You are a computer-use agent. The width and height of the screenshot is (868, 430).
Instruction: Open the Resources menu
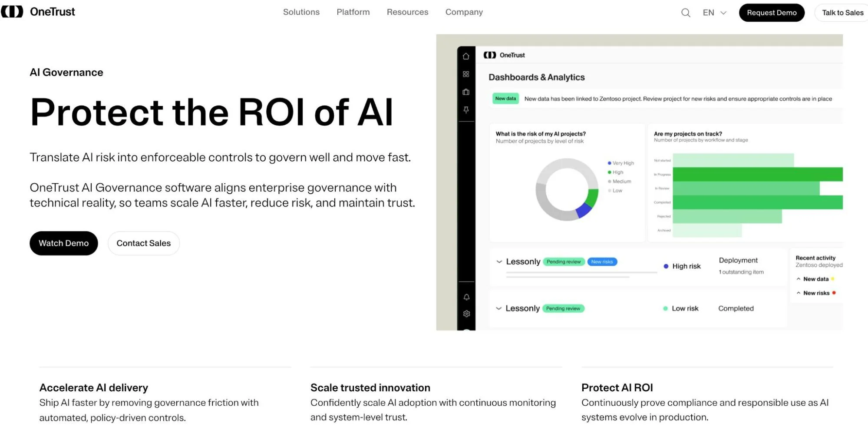coord(407,12)
